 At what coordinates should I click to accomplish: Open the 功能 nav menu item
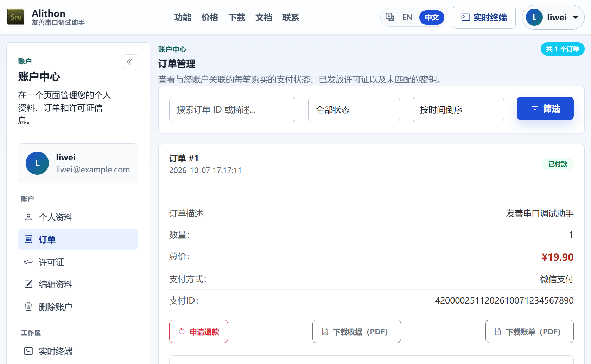(183, 18)
